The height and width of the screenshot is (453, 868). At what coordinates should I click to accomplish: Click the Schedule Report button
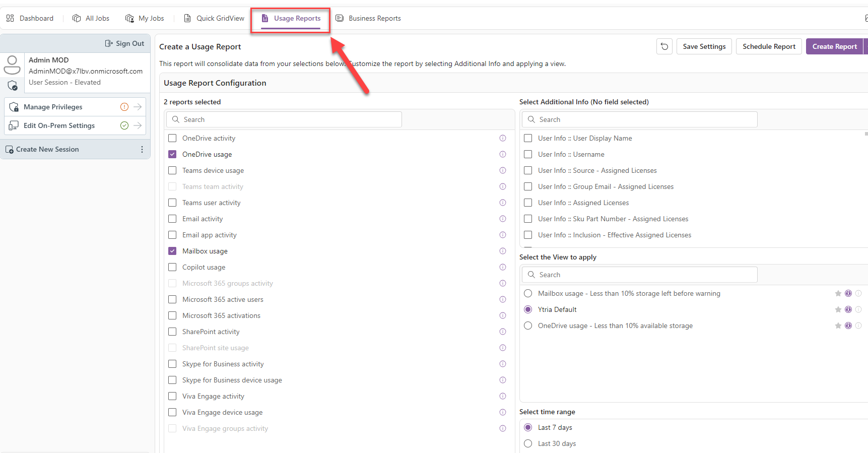pyautogui.click(x=769, y=46)
